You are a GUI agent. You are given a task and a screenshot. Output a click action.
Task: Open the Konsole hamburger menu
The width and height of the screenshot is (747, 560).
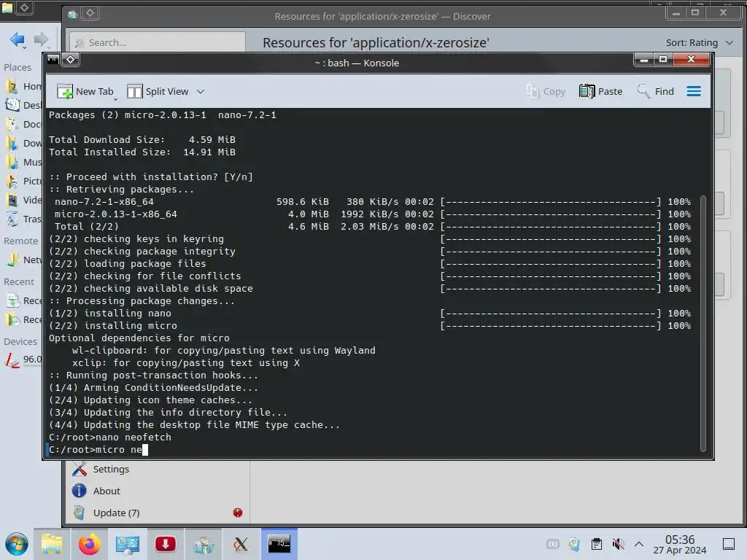[x=694, y=91]
